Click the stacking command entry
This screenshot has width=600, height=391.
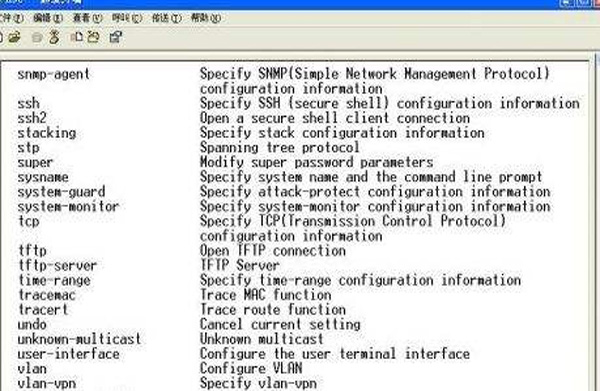point(47,133)
